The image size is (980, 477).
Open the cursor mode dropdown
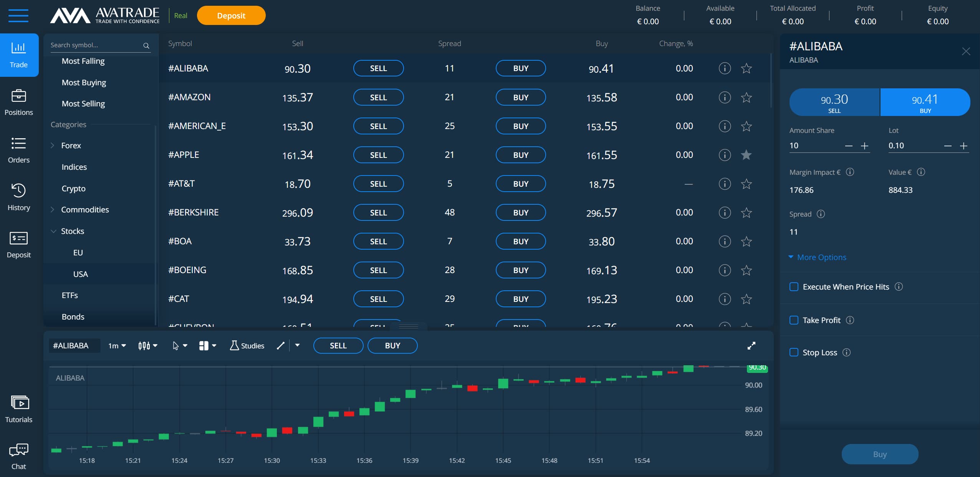click(x=180, y=346)
